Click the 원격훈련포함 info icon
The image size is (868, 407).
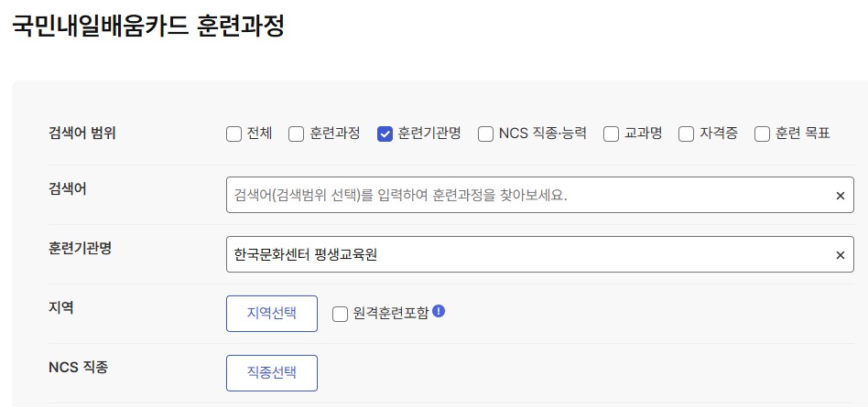tap(439, 311)
